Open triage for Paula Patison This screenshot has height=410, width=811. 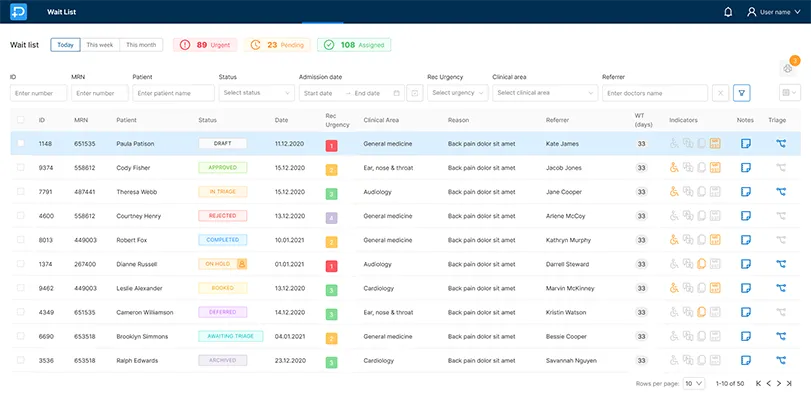point(781,144)
